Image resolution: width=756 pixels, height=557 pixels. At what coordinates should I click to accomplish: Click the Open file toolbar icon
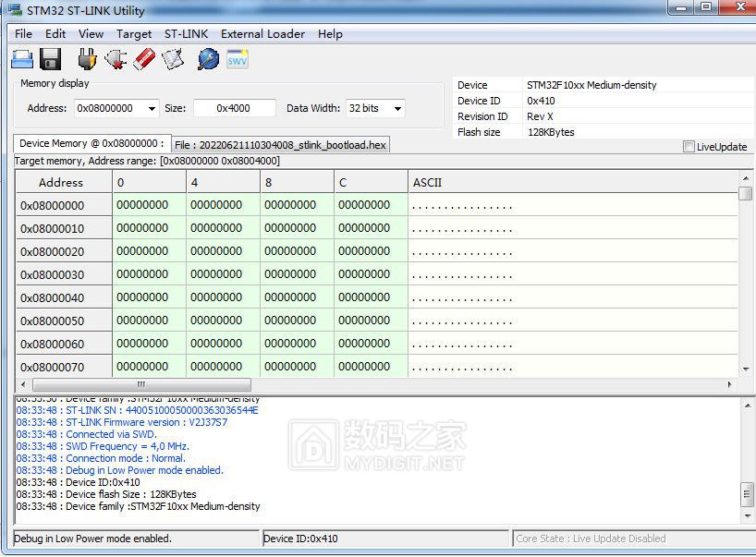(22, 60)
